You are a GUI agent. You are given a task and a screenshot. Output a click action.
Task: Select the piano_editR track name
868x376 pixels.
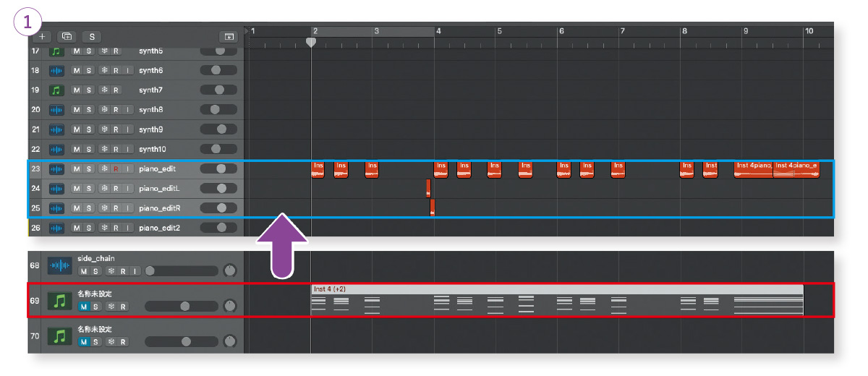click(160, 208)
